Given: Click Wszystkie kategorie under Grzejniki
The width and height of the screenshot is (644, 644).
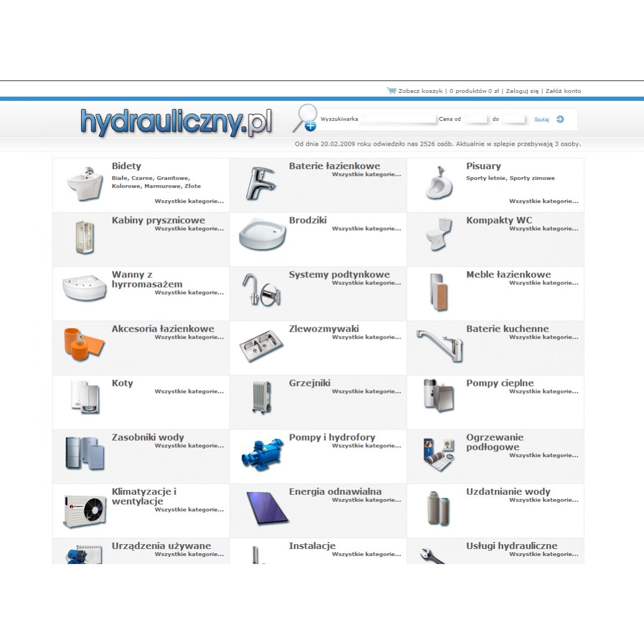Looking at the screenshot, I should pyautogui.click(x=367, y=391).
